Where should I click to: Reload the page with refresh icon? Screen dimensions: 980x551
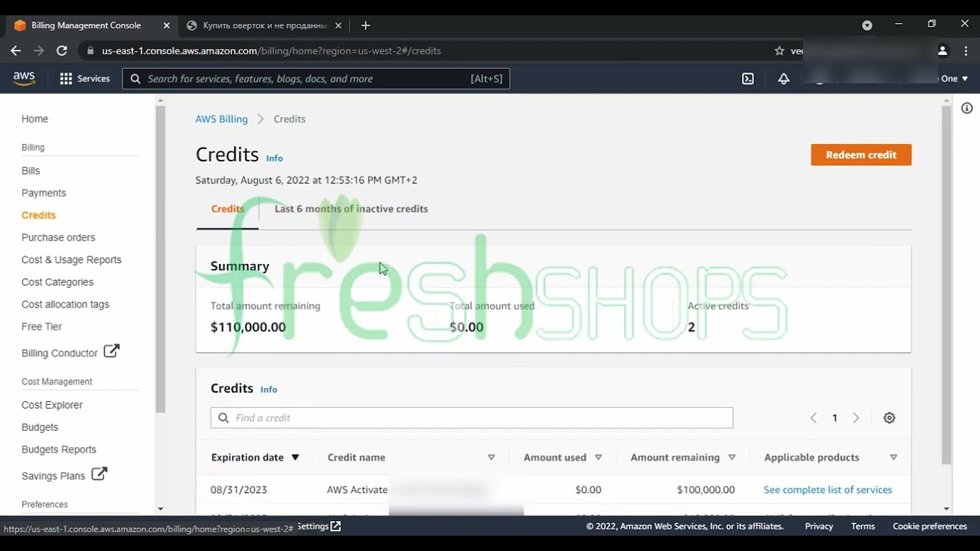(x=62, y=51)
